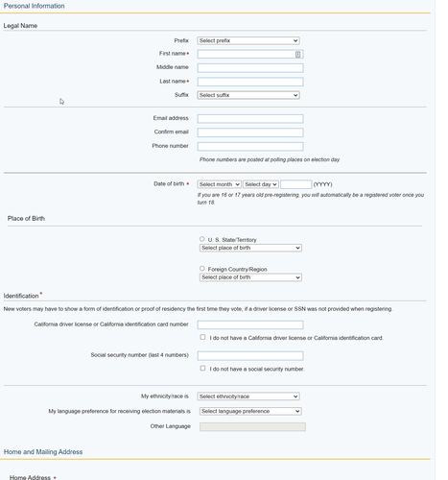Open the Select ethnicity/race dropdown
This screenshot has height=480, width=448.
pyautogui.click(x=248, y=396)
